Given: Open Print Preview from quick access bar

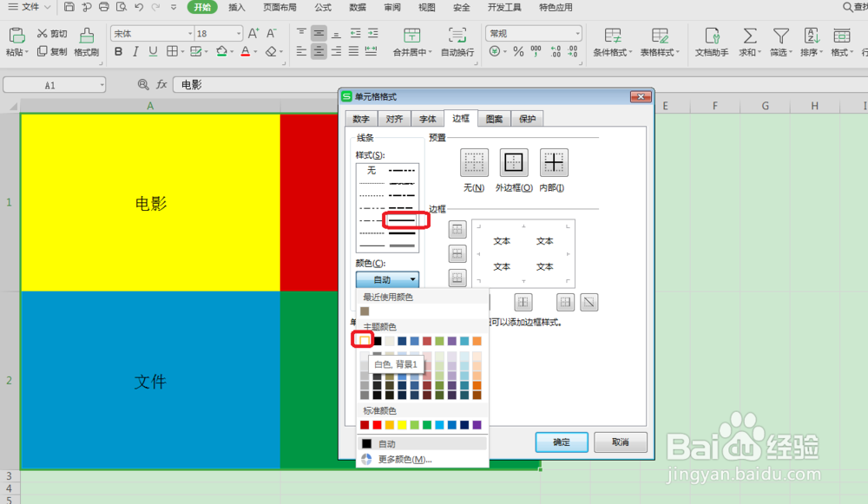Looking at the screenshot, I should click(122, 7).
